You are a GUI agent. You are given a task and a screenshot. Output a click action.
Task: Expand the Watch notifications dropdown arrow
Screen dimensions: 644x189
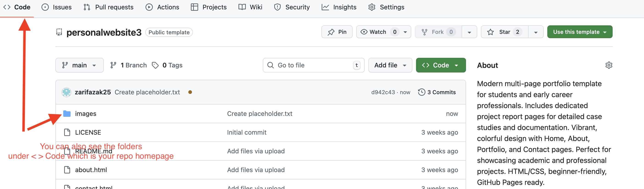coord(405,32)
